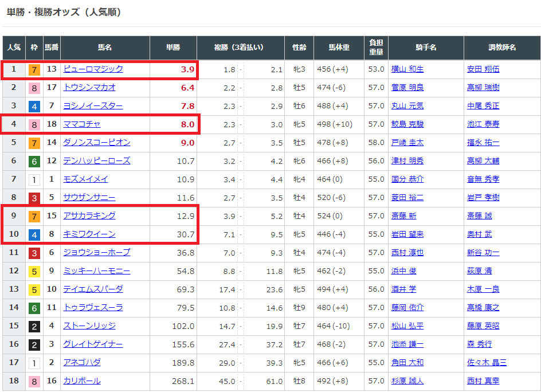The height and width of the screenshot is (392, 541).
Task: Click the yellow frame 5 badge beside ミッキーハーモニー
Action: pyautogui.click(x=34, y=271)
